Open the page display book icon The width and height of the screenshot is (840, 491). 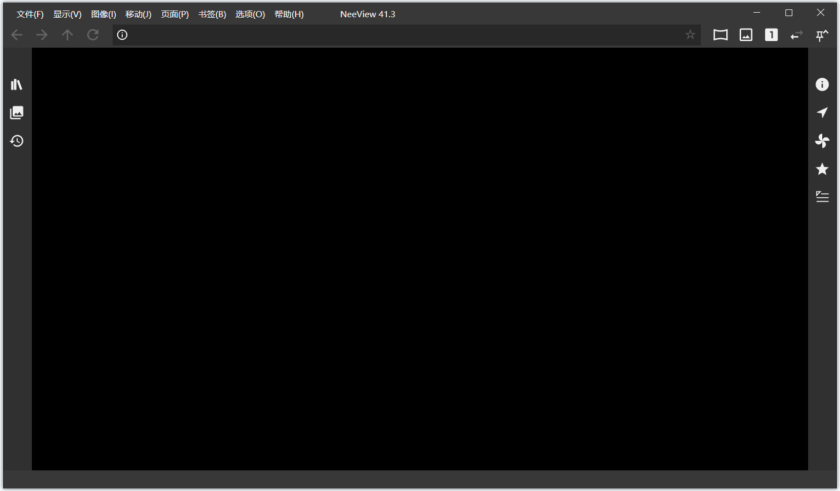point(721,35)
